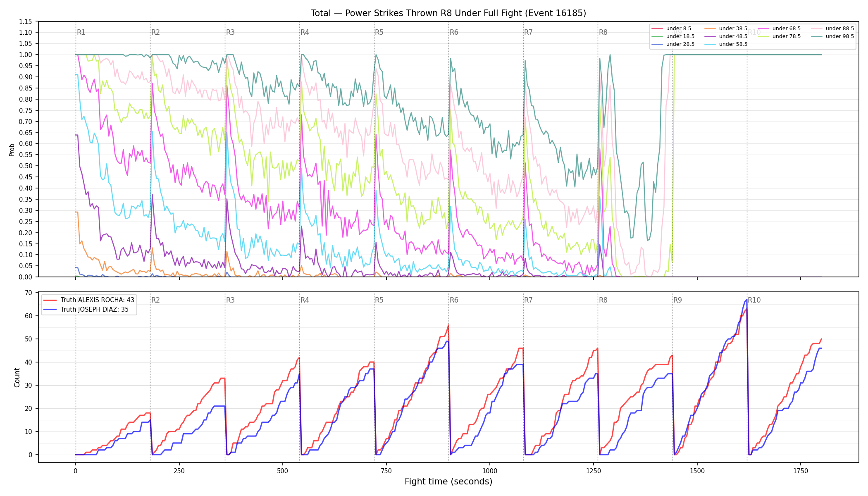The width and height of the screenshot is (868, 496).
Task: Click the R8 round label in the Count chart
Action: pyautogui.click(x=603, y=300)
